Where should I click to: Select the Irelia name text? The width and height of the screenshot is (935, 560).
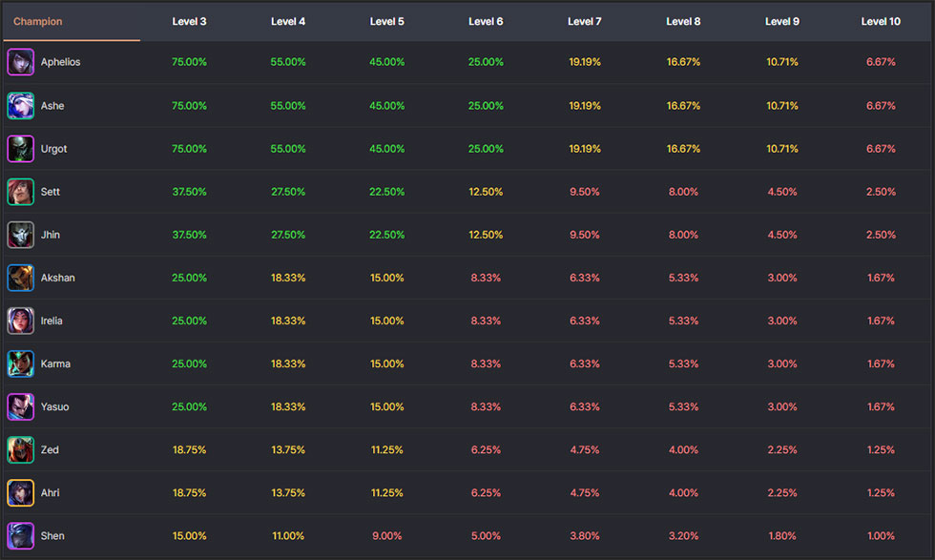pyautogui.click(x=52, y=321)
